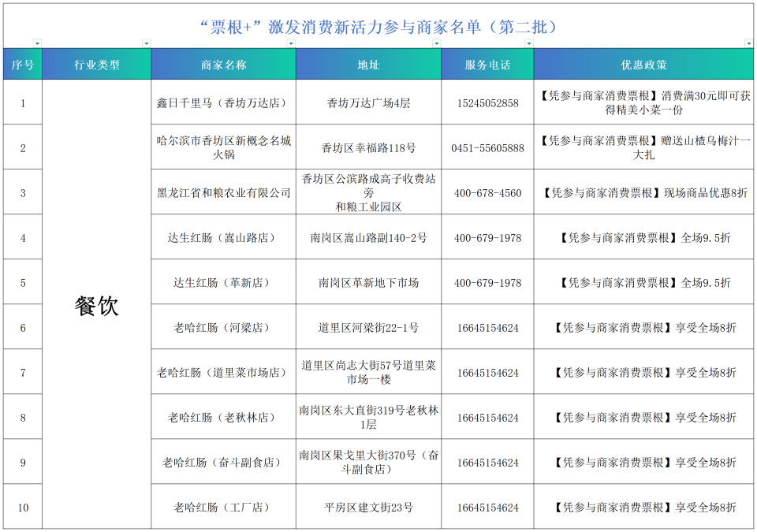Select the cell 老哈红肠(工厂店)

pos(223,507)
